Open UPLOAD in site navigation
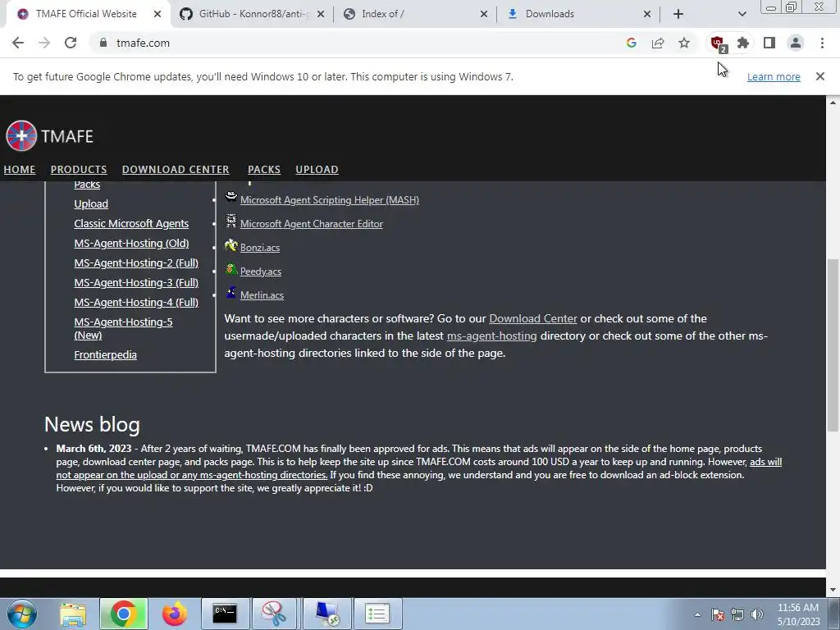Screen dimensions: 840x630 pos(317,169)
